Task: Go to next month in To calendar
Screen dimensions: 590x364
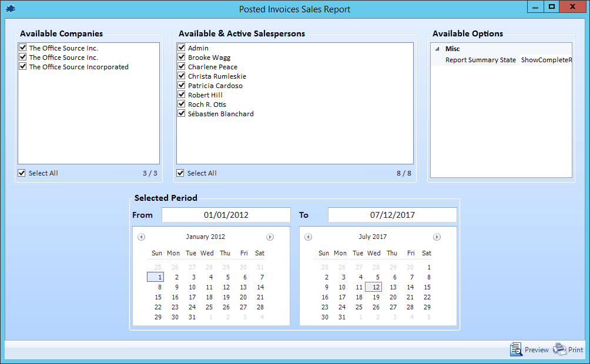Action: point(437,237)
